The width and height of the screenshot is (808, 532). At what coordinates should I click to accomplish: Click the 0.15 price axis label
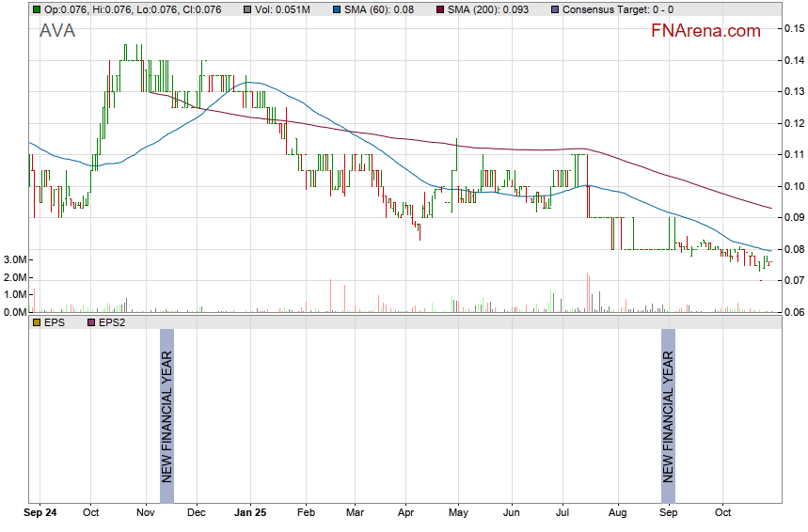(794, 29)
